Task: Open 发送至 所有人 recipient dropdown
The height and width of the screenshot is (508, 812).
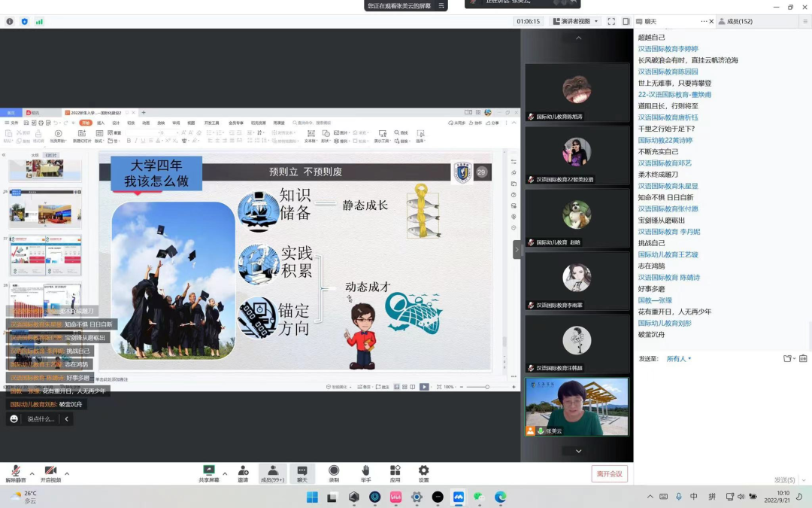Action: 678,359
